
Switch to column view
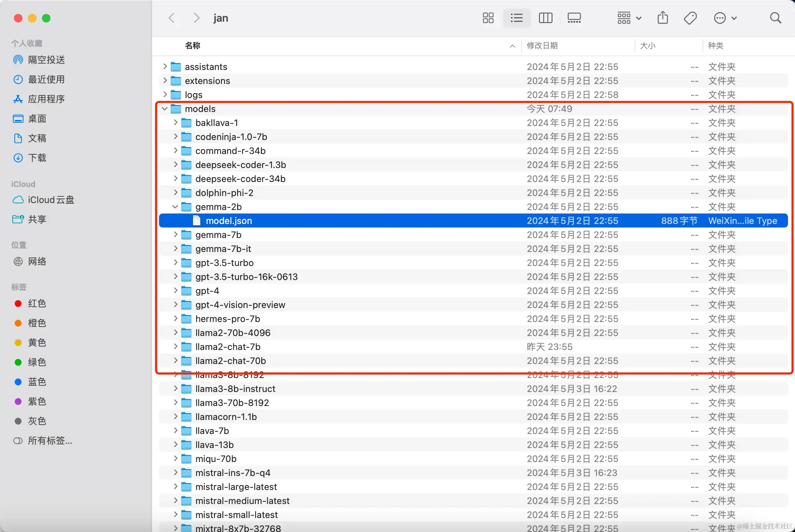pyautogui.click(x=545, y=18)
